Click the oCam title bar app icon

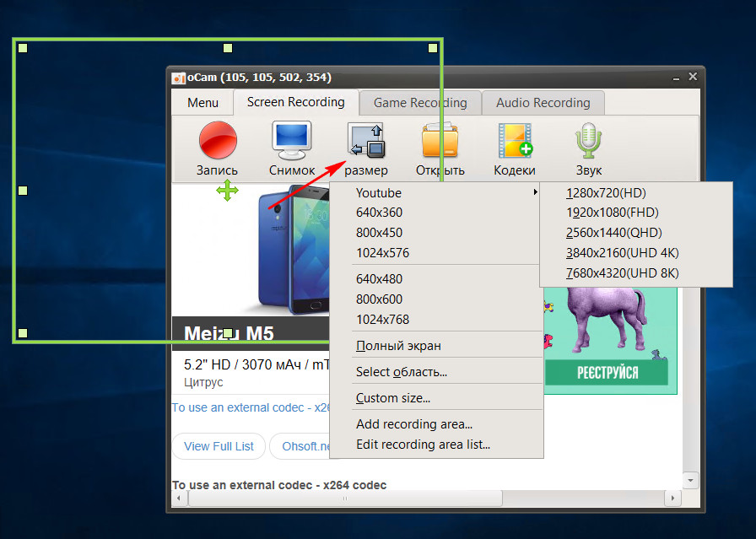(178, 78)
